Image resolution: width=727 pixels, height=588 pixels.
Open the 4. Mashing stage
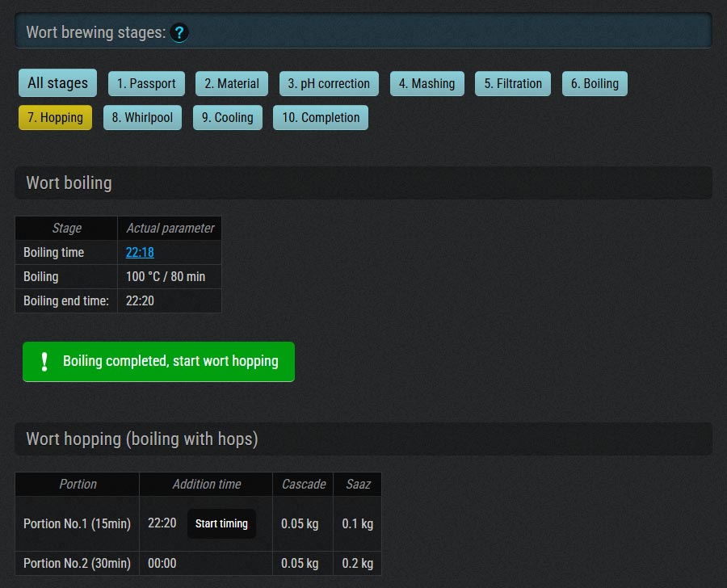[x=427, y=83]
